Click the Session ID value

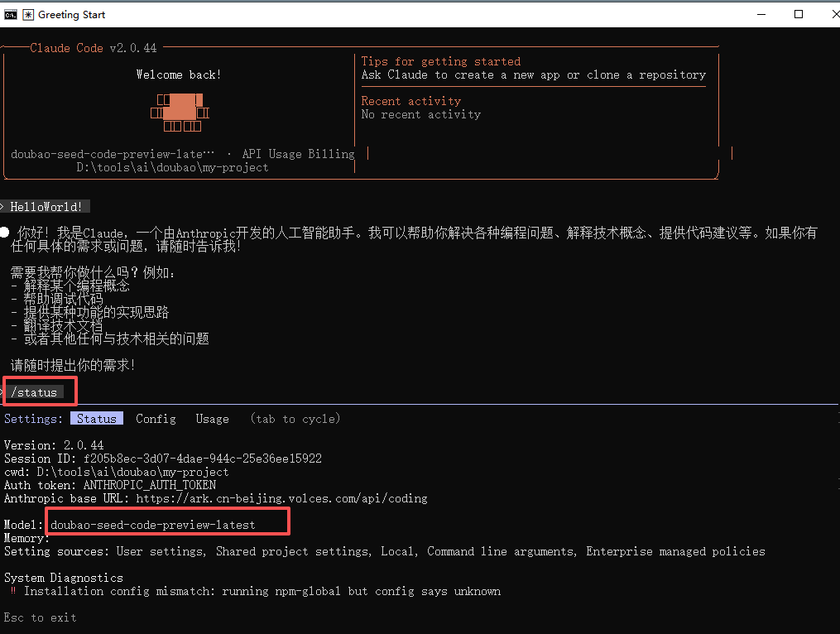point(203,459)
